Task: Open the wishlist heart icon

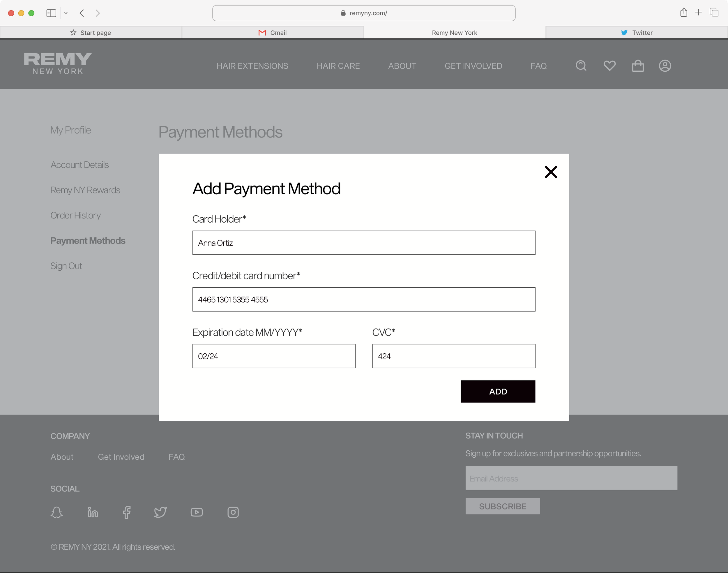Action: click(610, 66)
